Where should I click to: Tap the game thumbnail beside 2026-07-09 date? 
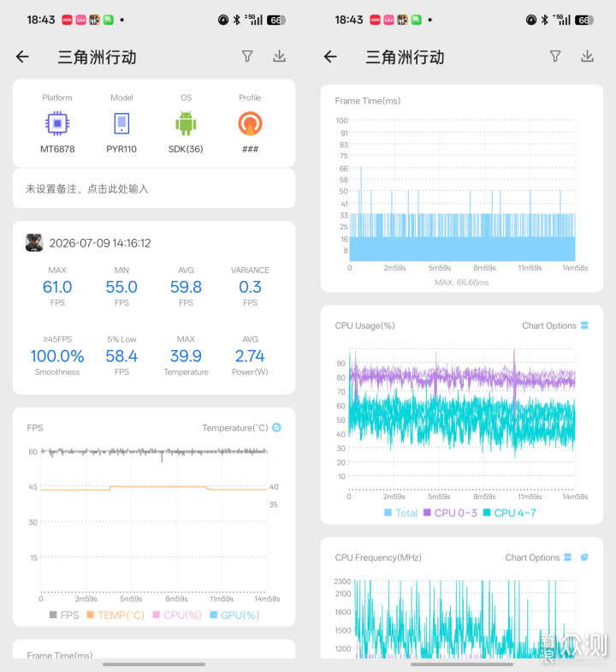(x=34, y=242)
